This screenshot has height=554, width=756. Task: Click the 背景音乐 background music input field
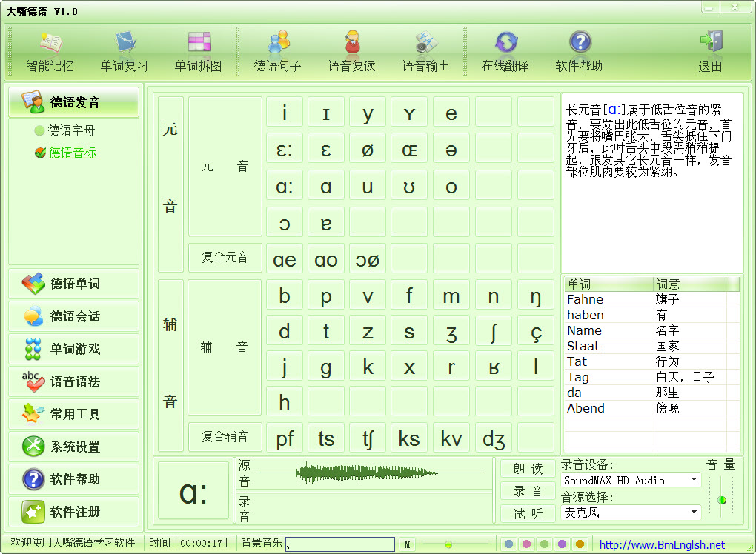[340, 544]
